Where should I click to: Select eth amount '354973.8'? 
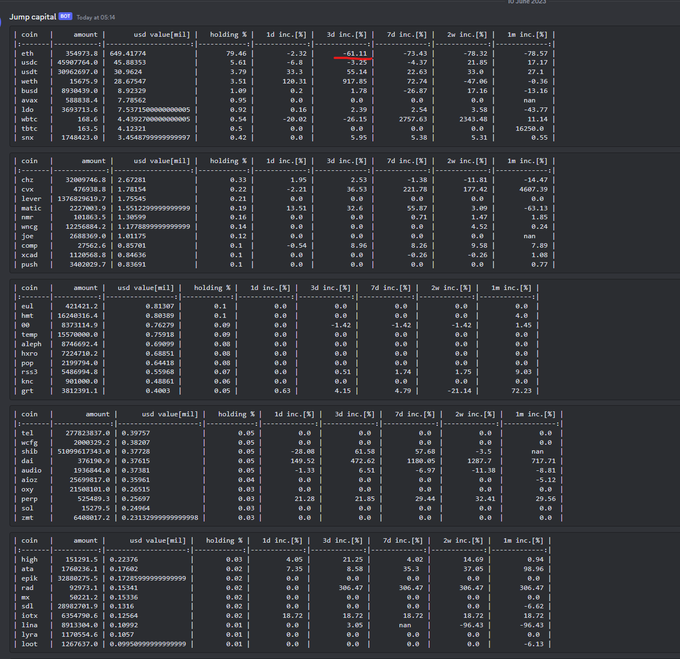pos(82,53)
